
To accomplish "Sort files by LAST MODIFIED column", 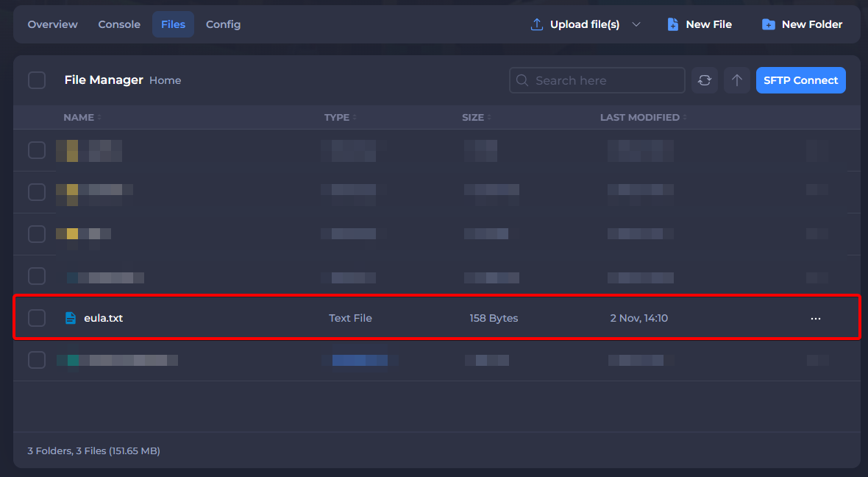I will [640, 117].
